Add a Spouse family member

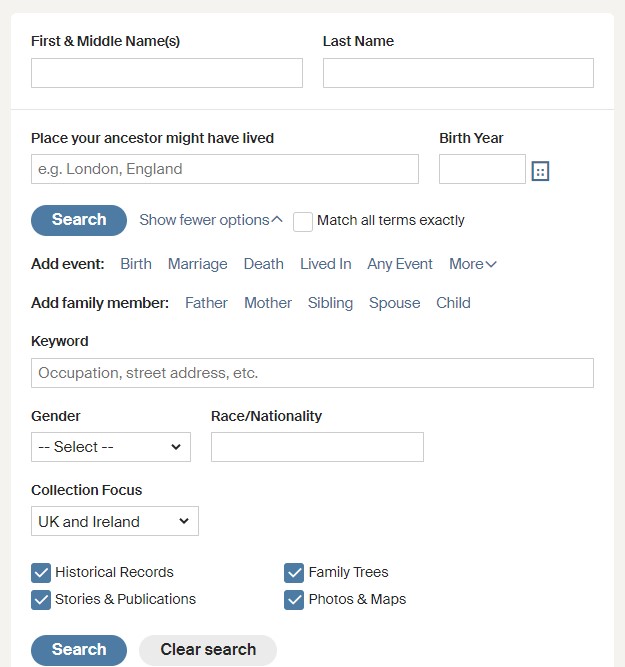394,303
